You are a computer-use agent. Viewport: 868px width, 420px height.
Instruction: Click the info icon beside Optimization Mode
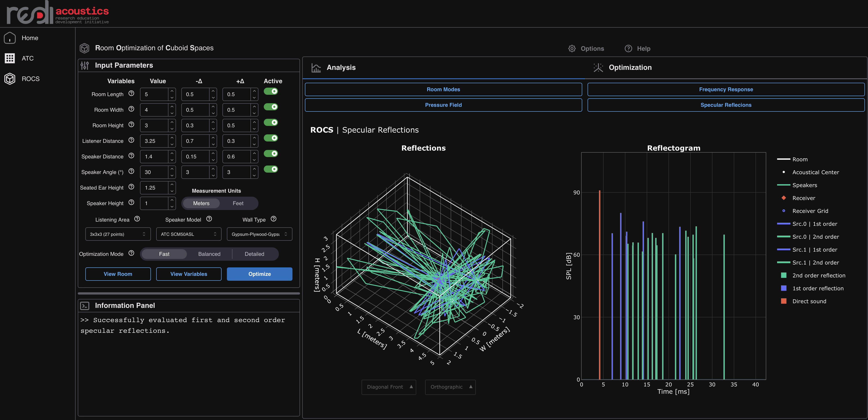pyautogui.click(x=131, y=253)
